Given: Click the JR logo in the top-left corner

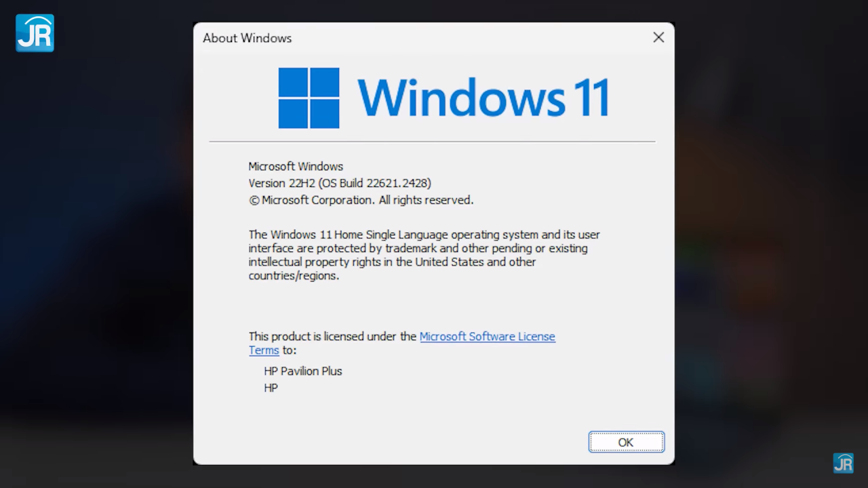Looking at the screenshot, I should click(35, 33).
